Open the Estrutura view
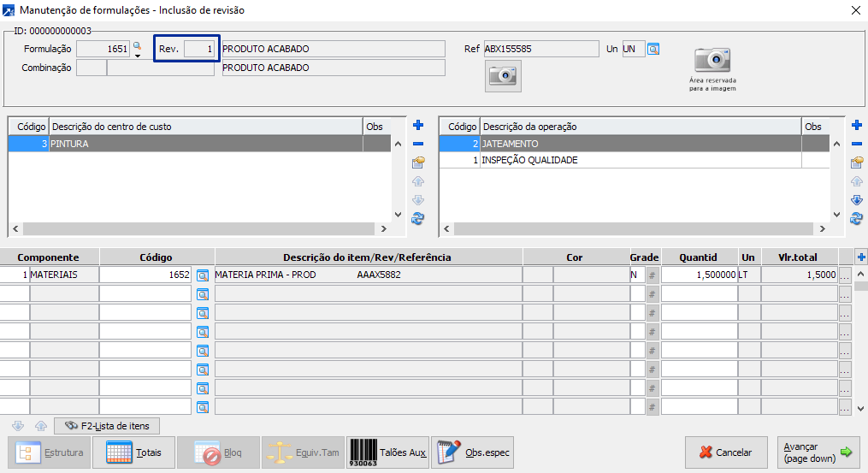This screenshot has height=473, width=868. pyautogui.click(x=50, y=452)
